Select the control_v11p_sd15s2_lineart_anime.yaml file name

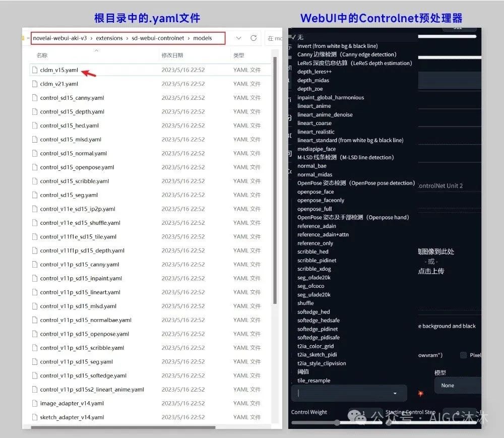coord(92,390)
